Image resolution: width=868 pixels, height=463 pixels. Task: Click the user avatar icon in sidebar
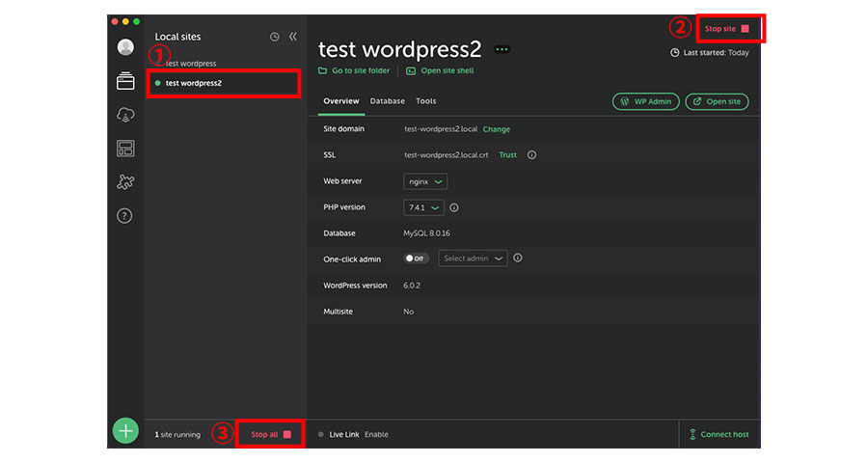tap(125, 47)
